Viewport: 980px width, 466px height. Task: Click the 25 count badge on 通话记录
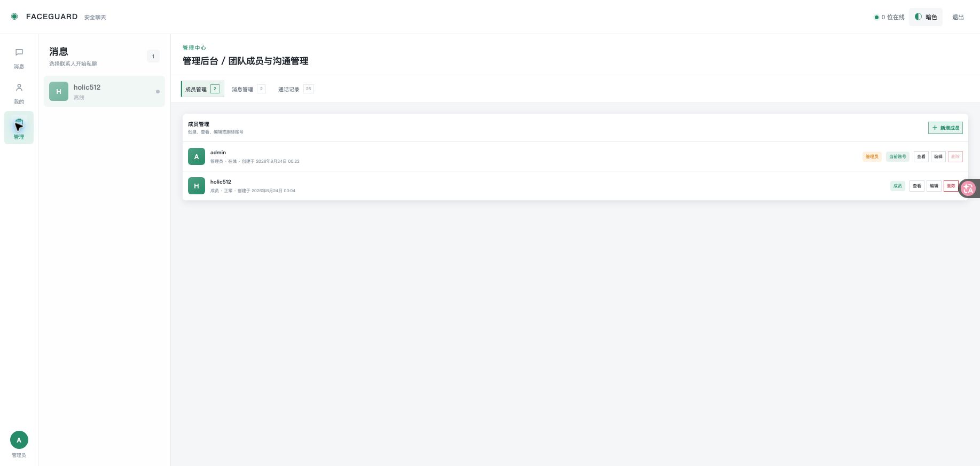(308, 89)
